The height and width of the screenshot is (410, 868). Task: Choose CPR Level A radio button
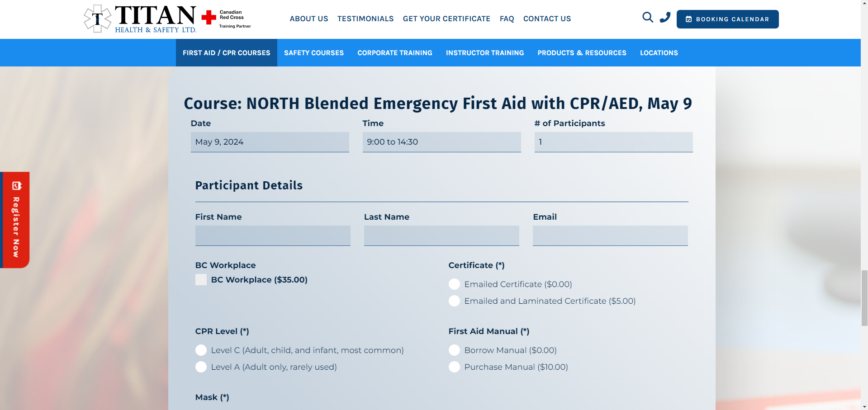coord(201,367)
